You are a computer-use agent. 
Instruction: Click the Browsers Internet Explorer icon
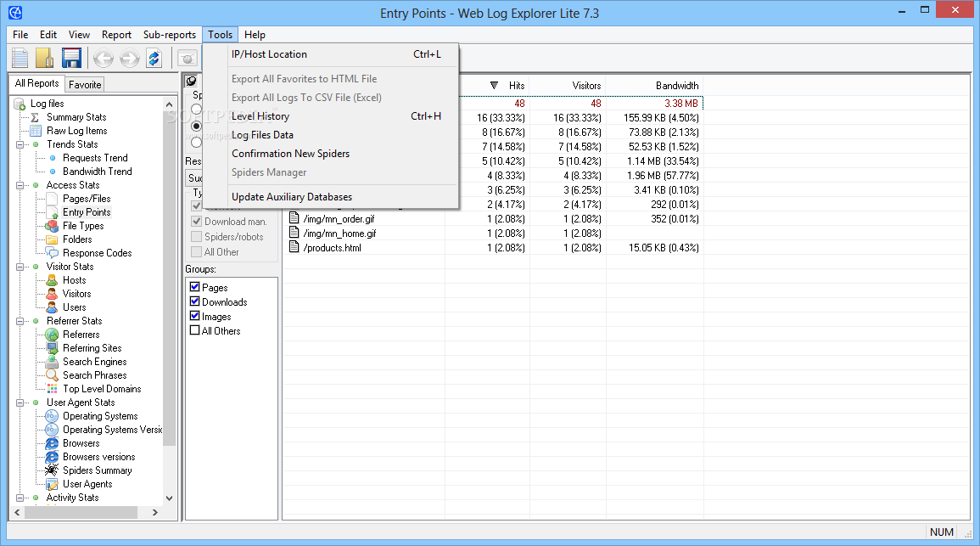(52, 443)
